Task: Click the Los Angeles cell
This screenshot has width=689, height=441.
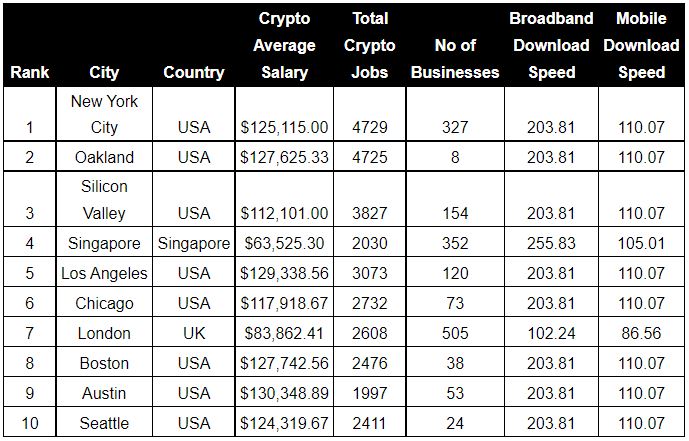Action: tap(104, 273)
